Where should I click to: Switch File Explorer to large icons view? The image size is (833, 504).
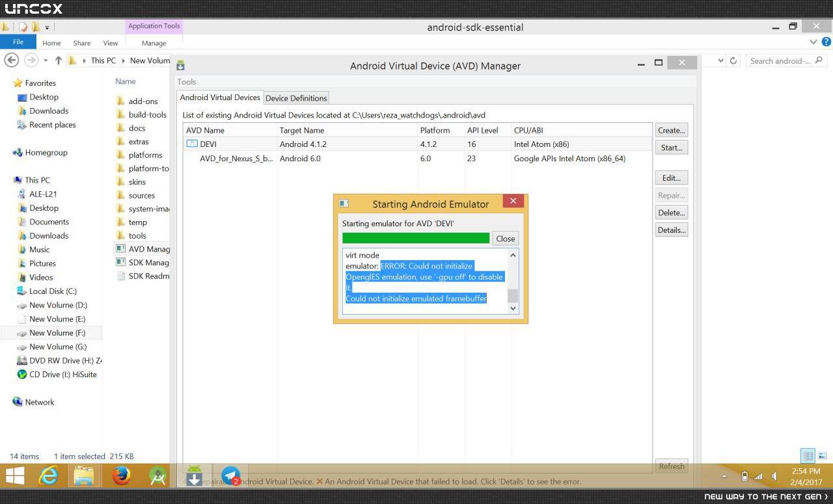pyautogui.click(x=822, y=456)
